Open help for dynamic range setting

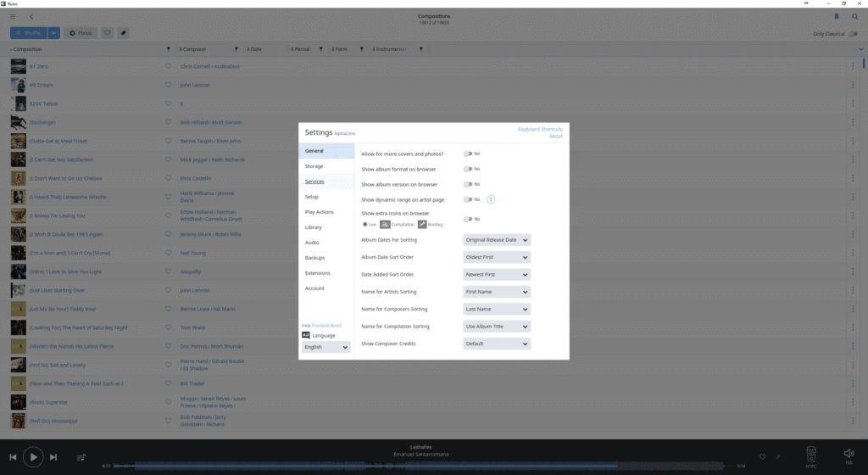[x=491, y=199]
